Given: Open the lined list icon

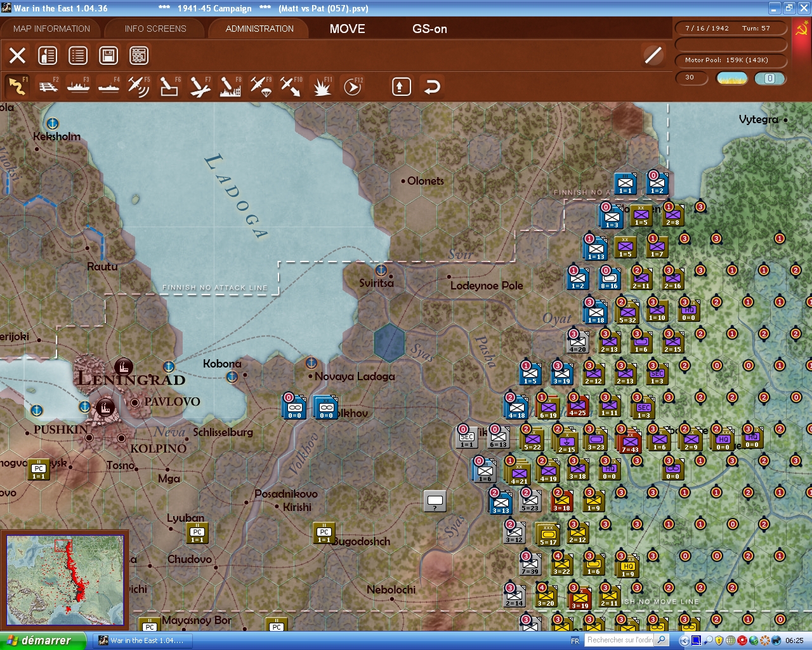Looking at the screenshot, I should coord(78,55).
